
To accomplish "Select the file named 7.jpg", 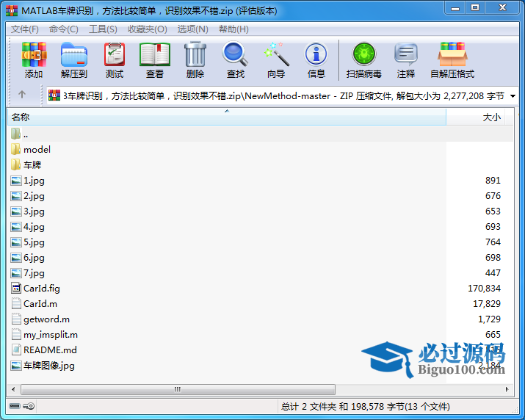I will click(34, 273).
